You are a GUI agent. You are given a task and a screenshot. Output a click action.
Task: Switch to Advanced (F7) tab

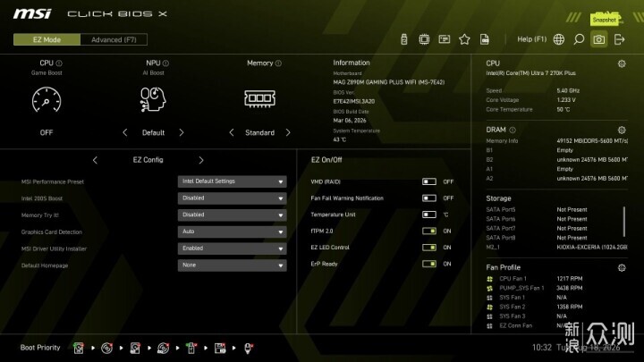click(x=114, y=40)
